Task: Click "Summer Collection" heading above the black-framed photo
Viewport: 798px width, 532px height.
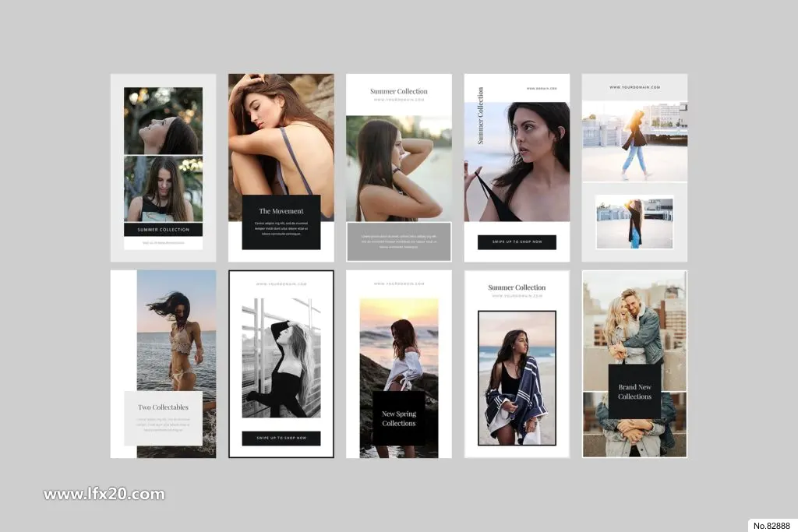Action: pos(517,287)
